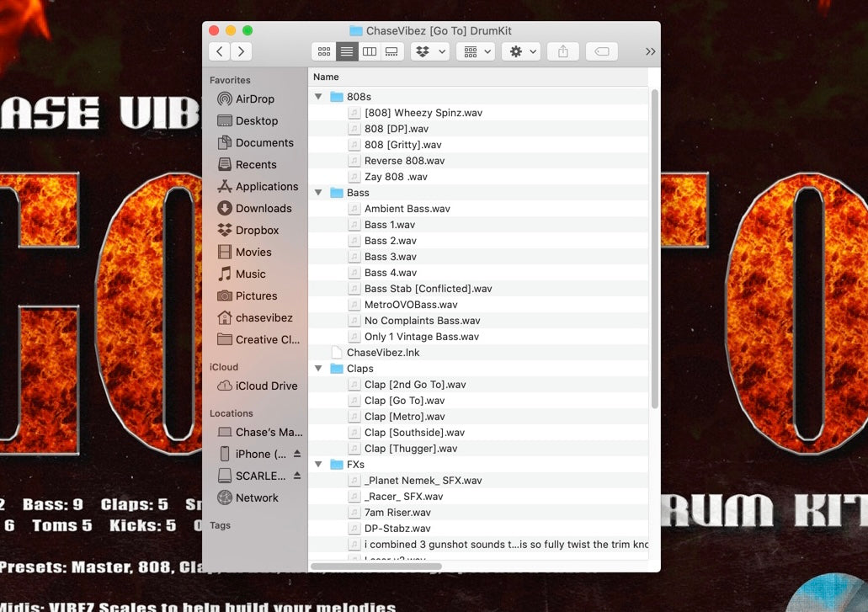
Task: Select No Complaints Bass.wav
Action: [x=478, y=321]
